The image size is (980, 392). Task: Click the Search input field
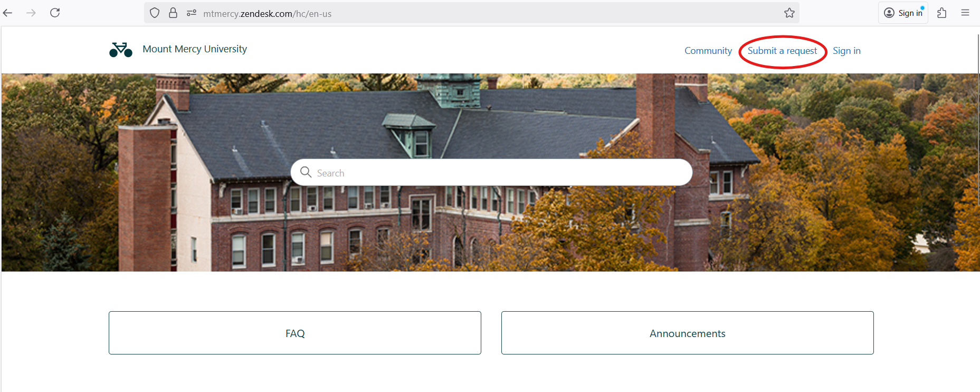click(x=491, y=172)
